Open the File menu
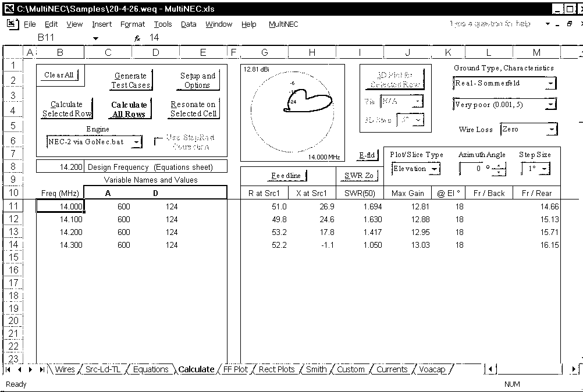This screenshot has height=392, width=583. (x=30, y=24)
